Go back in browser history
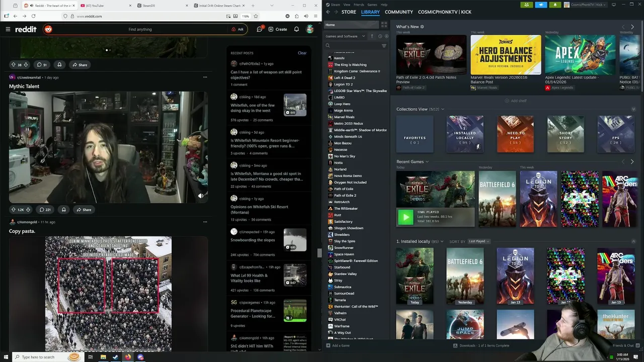644x362 pixels. point(15,16)
